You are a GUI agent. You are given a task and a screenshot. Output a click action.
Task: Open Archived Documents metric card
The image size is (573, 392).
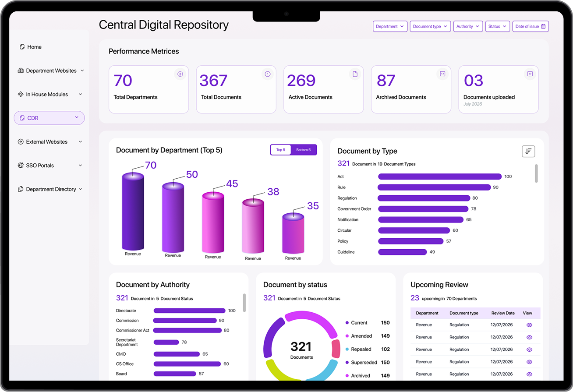[x=411, y=89]
